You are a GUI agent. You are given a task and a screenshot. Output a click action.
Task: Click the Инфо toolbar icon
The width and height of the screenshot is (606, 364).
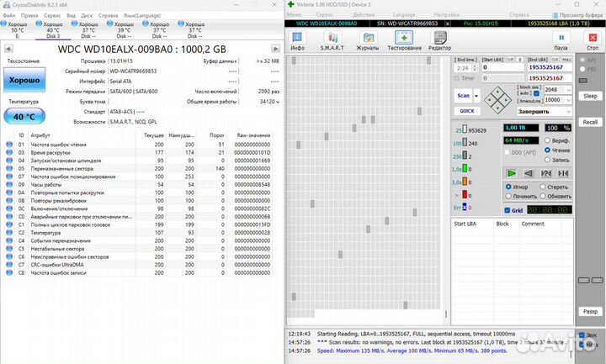click(x=297, y=40)
